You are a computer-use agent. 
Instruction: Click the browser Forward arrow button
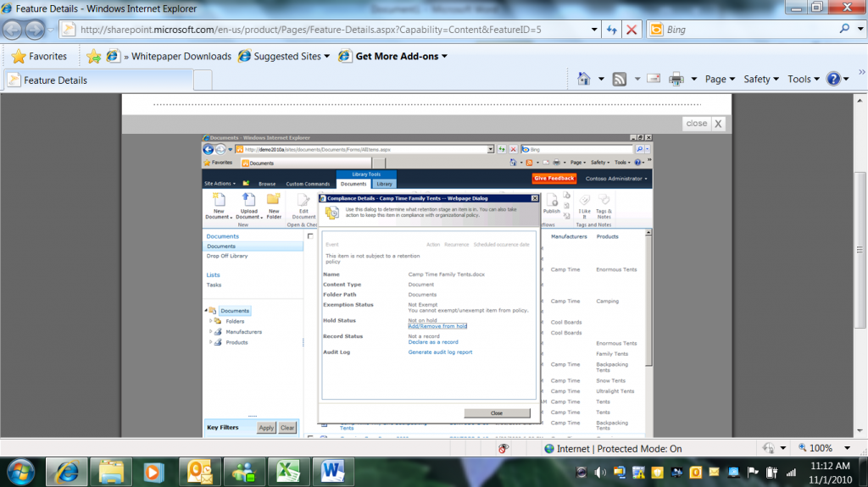tap(34, 30)
